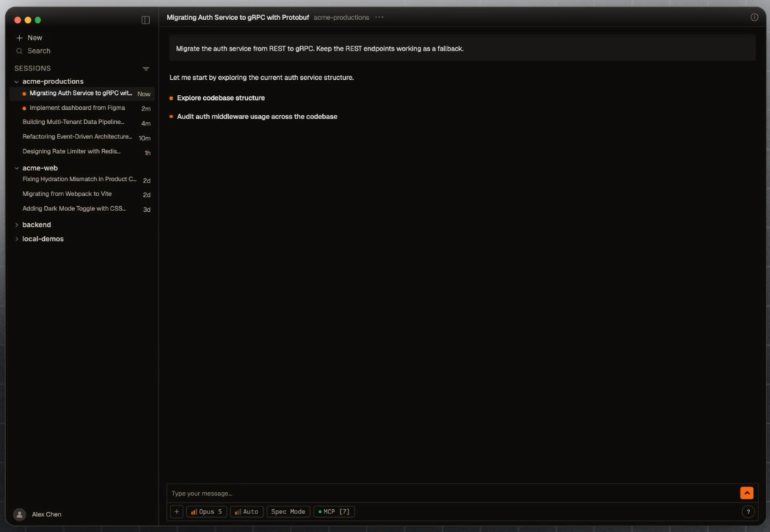Click the orange send message button
The height and width of the screenshot is (532, 770).
point(746,493)
